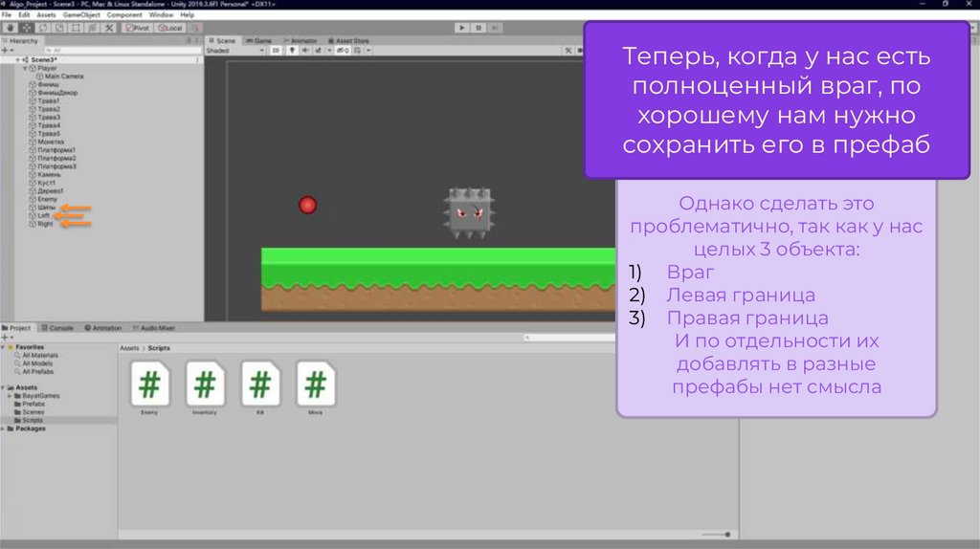Open the Edit menu
980x549 pixels.
24,15
